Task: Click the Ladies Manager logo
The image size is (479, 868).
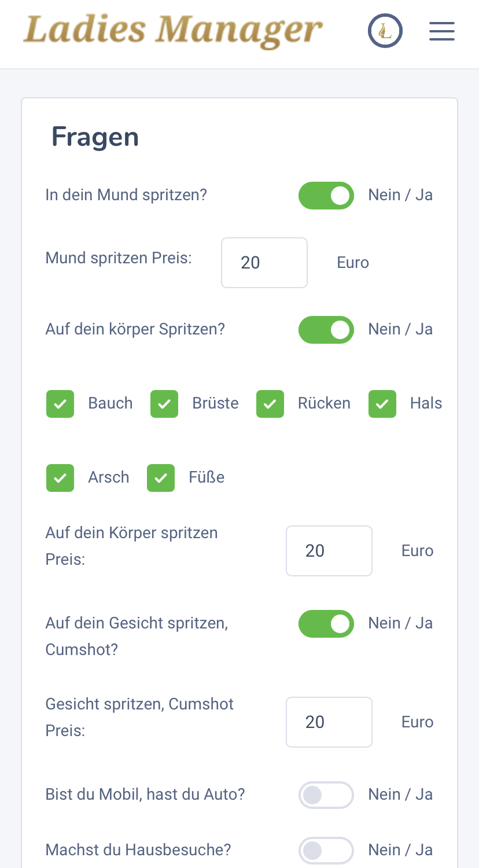Action: click(172, 30)
